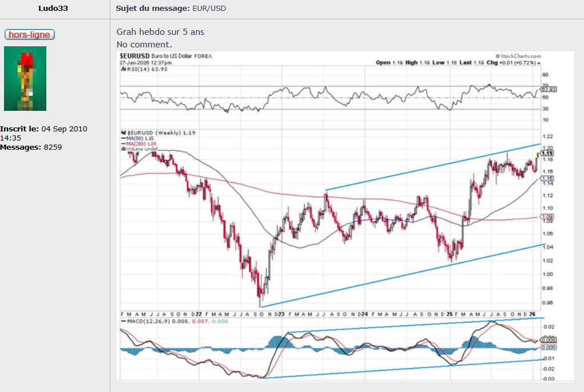Click the hors-ligne status badge
The image size is (584, 392).
click(x=29, y=35)
